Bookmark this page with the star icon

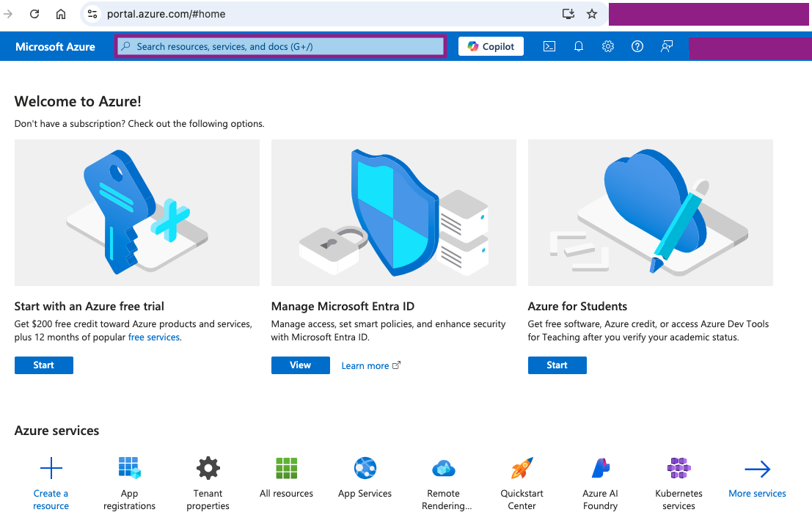[592, 14]
